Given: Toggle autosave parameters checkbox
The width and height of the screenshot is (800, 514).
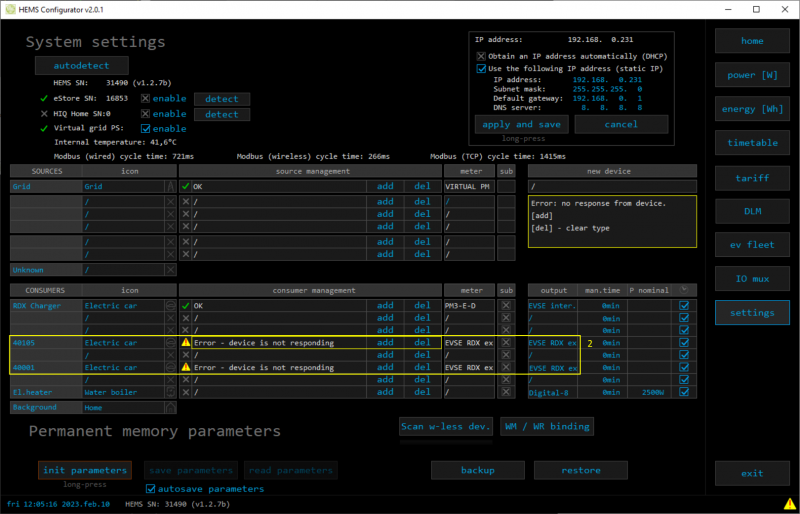Looking at the screenshot, I should point(152,489).
